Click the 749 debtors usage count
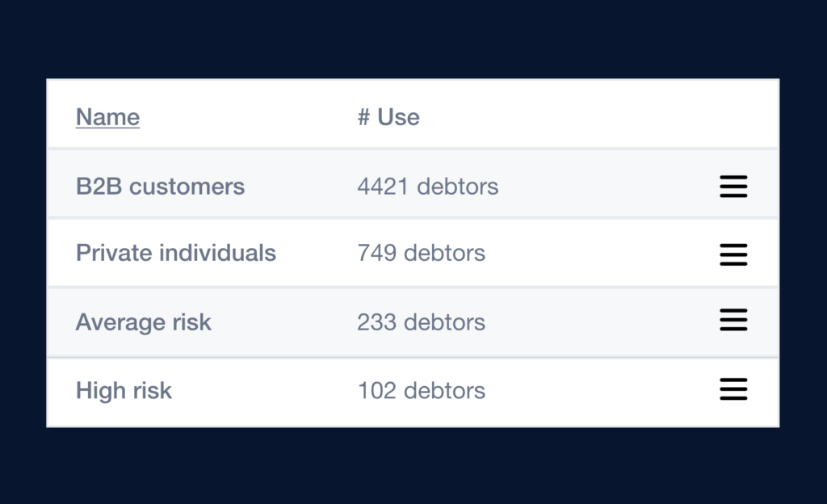The height and width of the screenshot is (504, 827). pyautogui.click(x=421, y=253)
